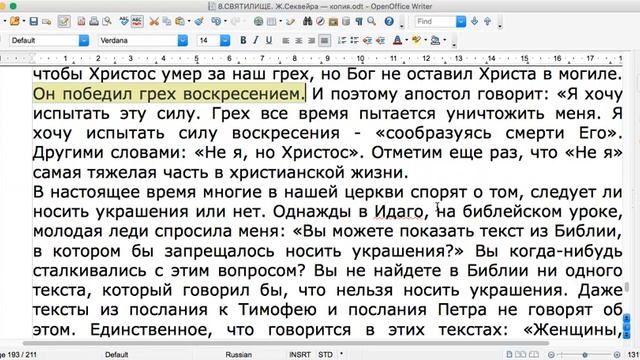Viewport: 640px width, 360px height.
Task: Align text right
Action: 311,40
